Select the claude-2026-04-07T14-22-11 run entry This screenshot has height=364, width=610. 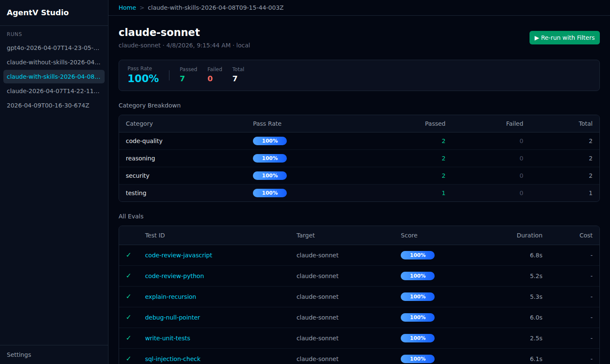(54, 91)
